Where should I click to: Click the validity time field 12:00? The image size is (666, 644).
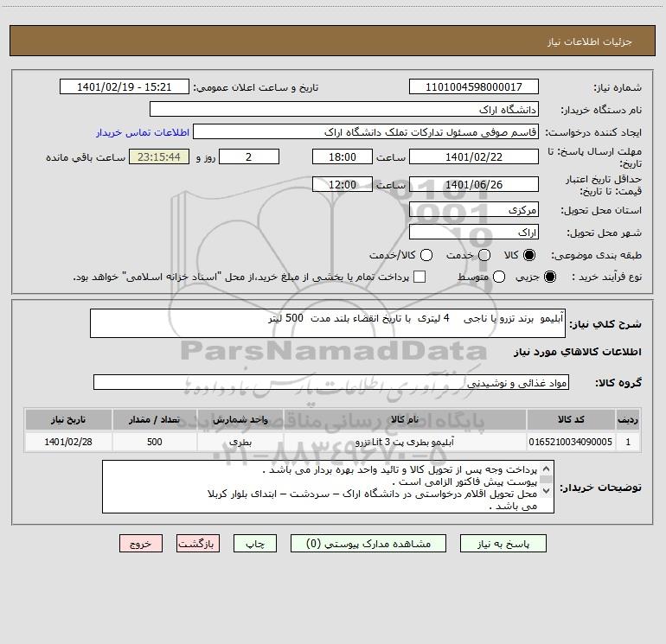point(343,184)
